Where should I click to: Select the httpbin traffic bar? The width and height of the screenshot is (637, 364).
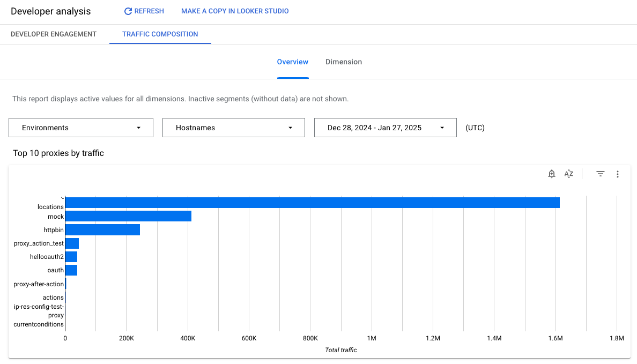point(102,229)
